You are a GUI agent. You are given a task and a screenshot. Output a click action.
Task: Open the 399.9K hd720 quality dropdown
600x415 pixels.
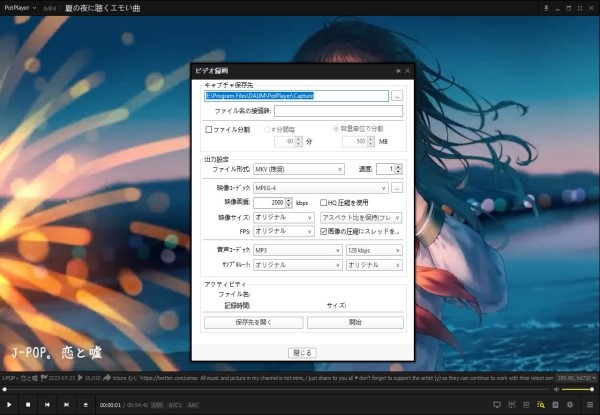click(x=577, y=378)
